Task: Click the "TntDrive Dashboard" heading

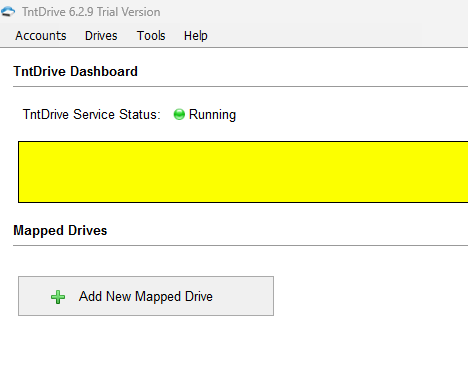Action: tap(75, 71)
